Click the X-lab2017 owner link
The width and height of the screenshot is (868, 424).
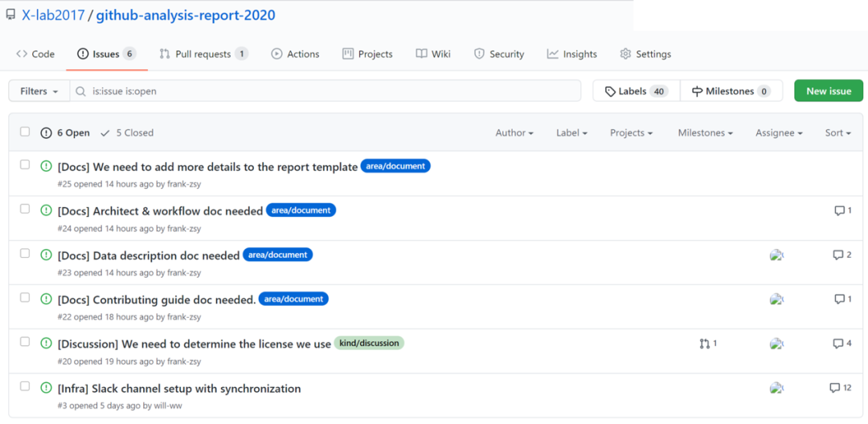click(x=53, y=15)
